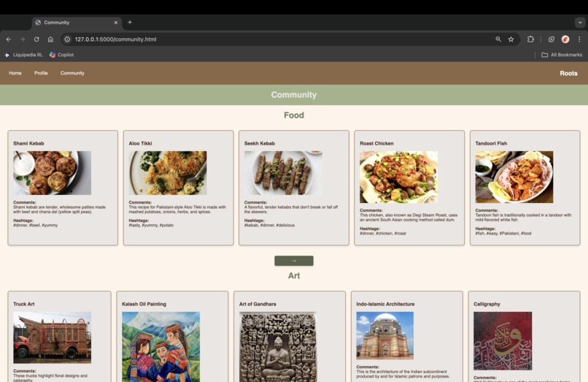Click hashtags '#kebab, #dinner, #delicious'
Viewport: 588px width, 382px height.
tap(270, 226)
